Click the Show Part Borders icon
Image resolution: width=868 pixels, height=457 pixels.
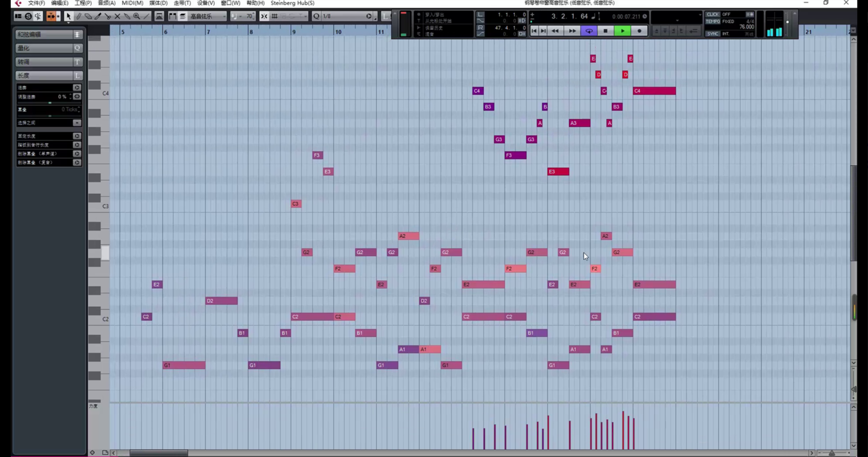pyautogui.click(x=173, y=16)
